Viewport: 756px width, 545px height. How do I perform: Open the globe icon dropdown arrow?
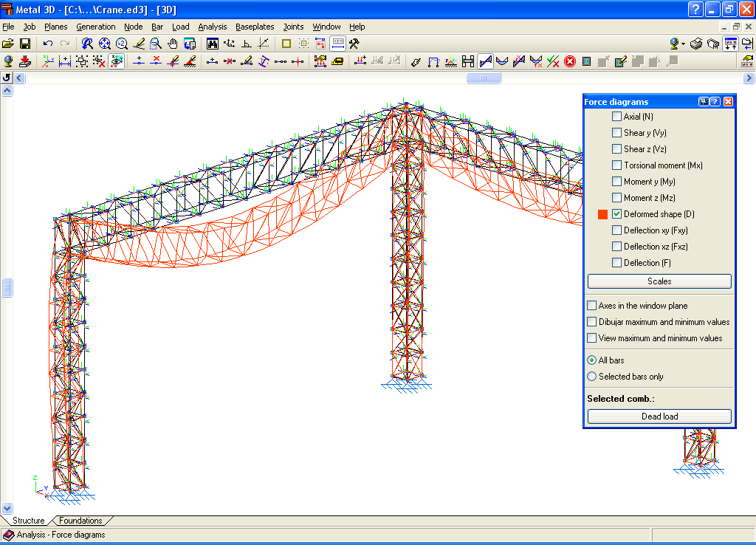tap(684, 44)
